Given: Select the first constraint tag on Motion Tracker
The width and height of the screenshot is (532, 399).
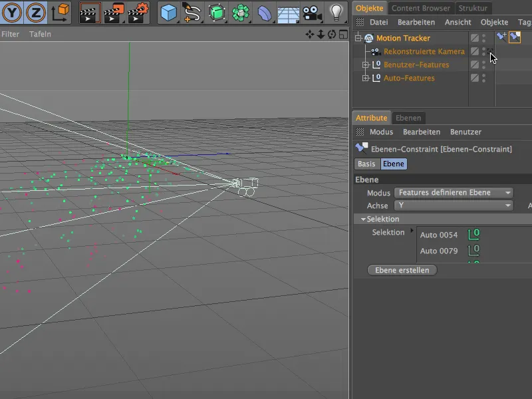Looking at the screenshot, I should [x=501, y=37].
